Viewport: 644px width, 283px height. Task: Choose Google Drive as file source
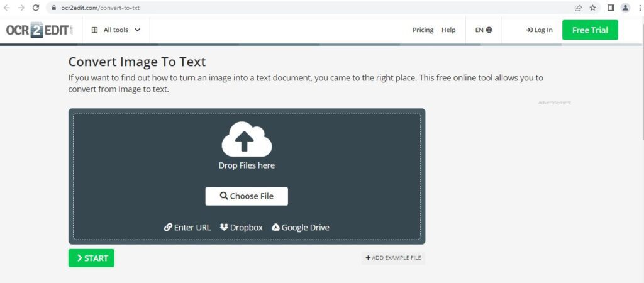pyautogui.click(x=301, y=228)
